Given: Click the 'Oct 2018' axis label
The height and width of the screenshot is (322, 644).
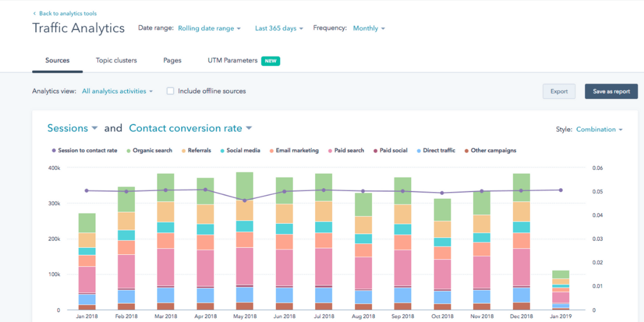Looking at the screenshot, I should click(442, 317).
